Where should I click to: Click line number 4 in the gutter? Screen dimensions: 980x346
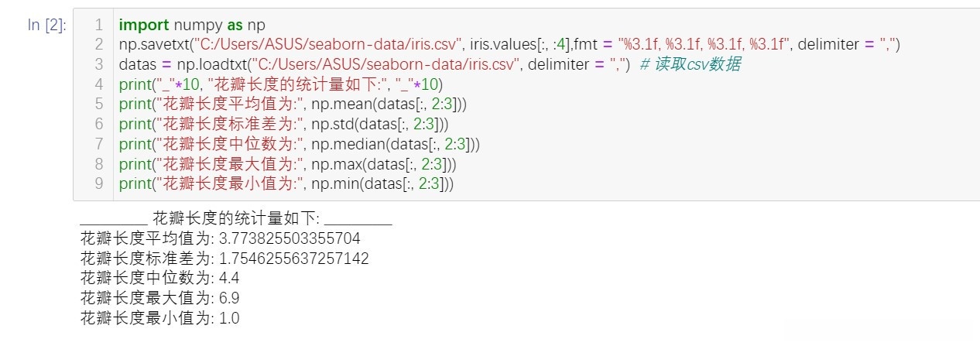[98, 84]
